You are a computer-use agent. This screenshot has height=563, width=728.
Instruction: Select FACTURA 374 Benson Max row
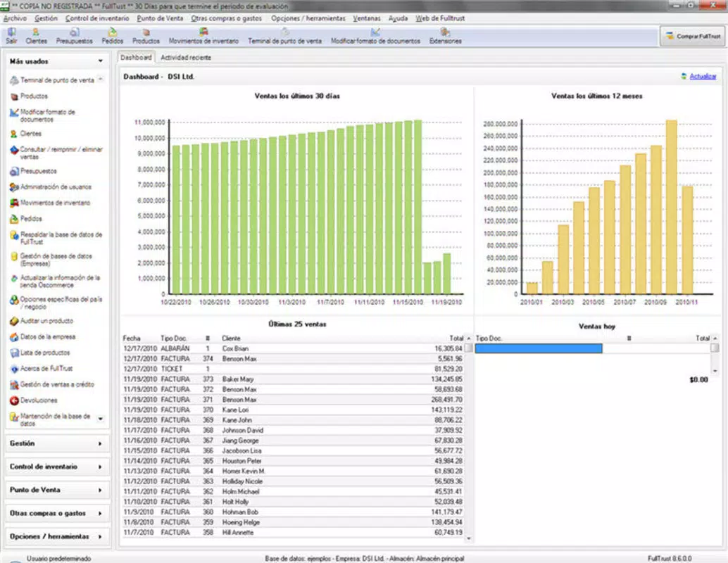coord(293,359)
